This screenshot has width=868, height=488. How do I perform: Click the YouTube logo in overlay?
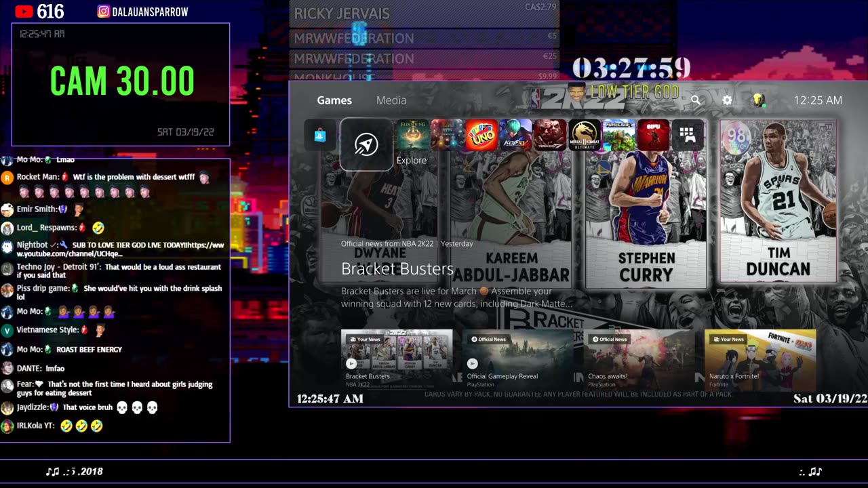[24, 12]
